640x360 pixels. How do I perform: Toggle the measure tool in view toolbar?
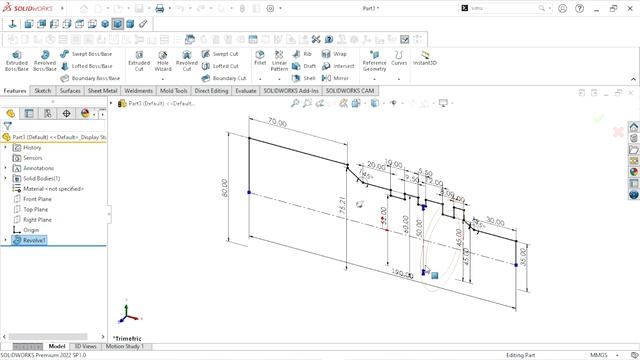(x=143, y=24)
